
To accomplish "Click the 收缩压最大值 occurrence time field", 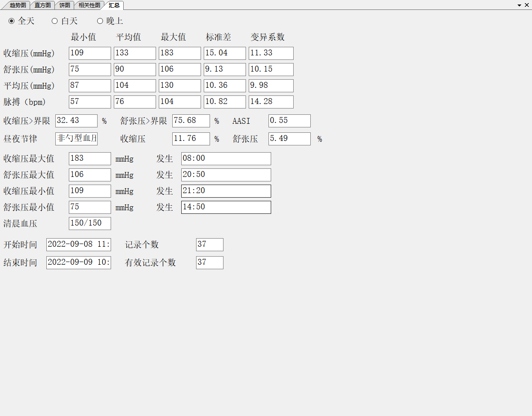I will point(226,158).
